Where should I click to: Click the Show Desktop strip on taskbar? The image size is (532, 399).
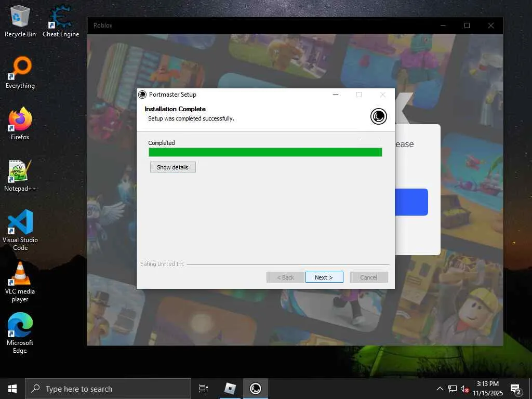coord(530,389)
